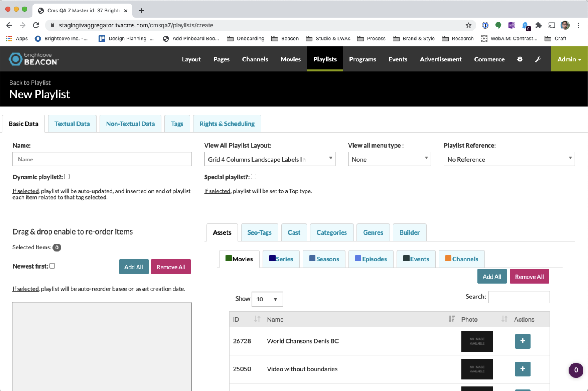Open the settings gear icon in navbar
The width and height of the screenshot is (588, 391).
coord(520,59)
